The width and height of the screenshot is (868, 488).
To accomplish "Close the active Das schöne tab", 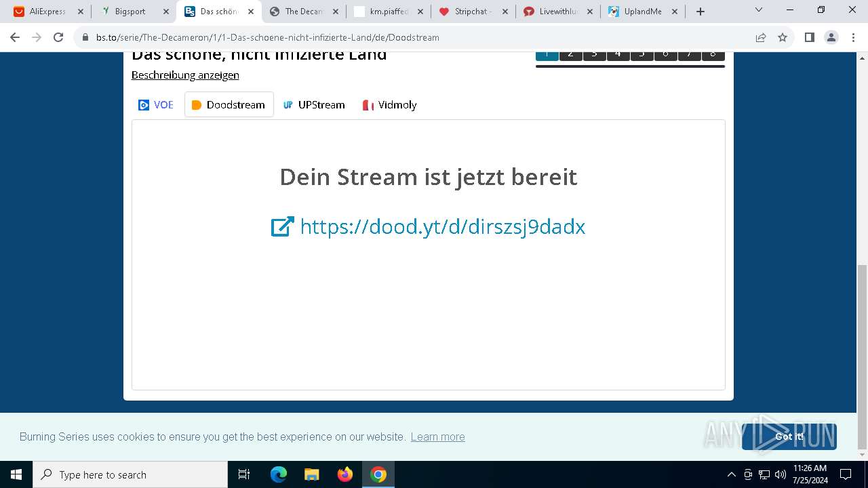I will (x=250, y=12).
